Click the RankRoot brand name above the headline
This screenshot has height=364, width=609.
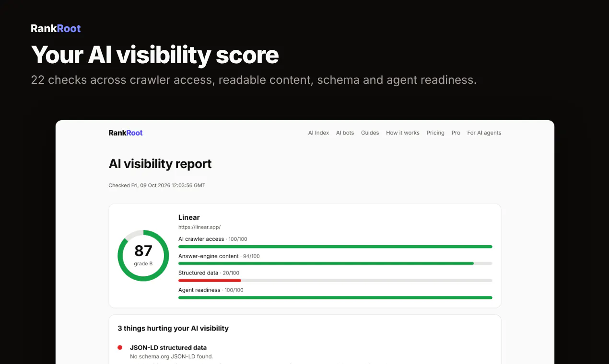(x=56, y=28)
